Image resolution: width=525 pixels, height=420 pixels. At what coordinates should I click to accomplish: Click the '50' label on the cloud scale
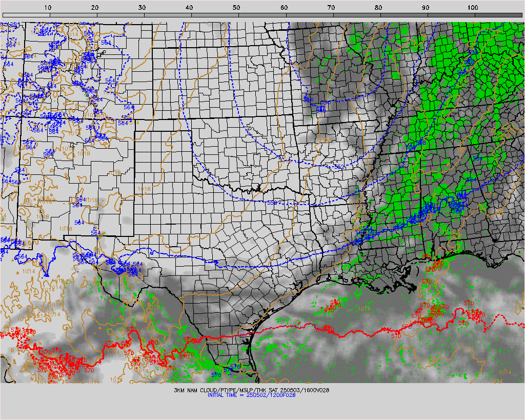click(236, 8)
